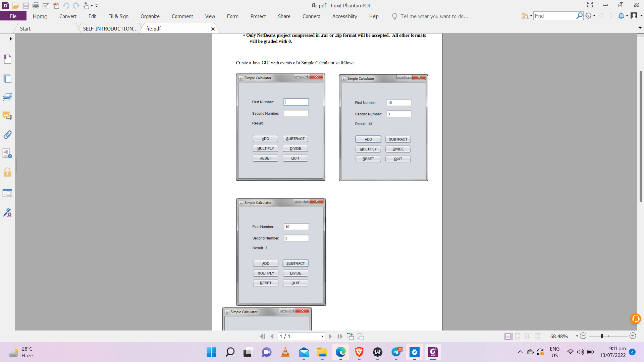Expand the page navigation dropdown
Viewport: 644px width, 362px height.
pos(322,337)
